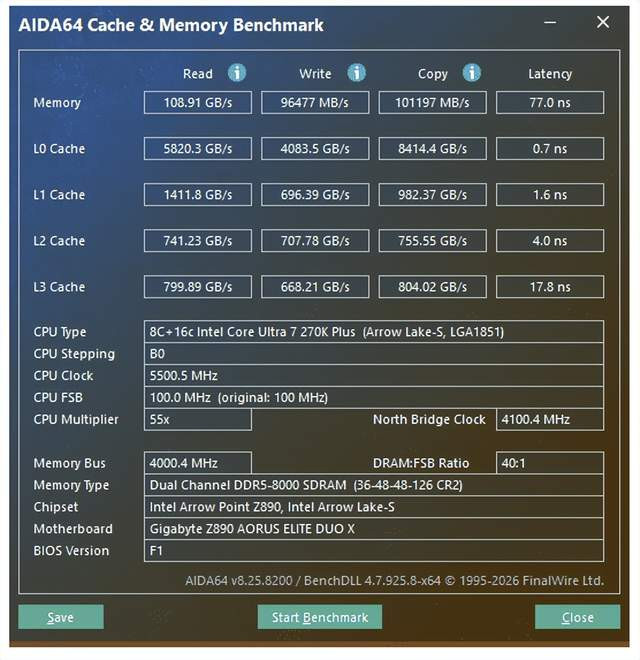Click the info icon next to Write
640x660 pixels.
(x=356, y=73)
